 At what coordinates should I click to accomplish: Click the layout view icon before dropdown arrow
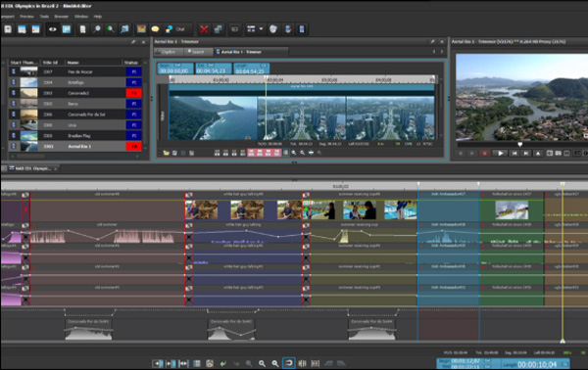(x=251, y=29)
